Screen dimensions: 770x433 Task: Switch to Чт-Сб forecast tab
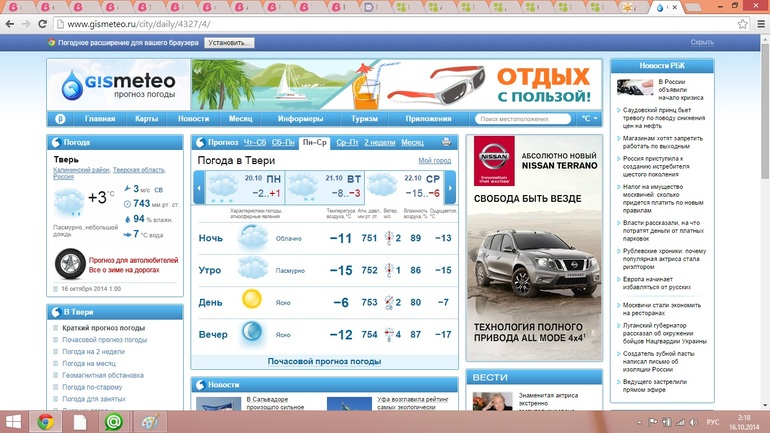[x=255, y=142]
